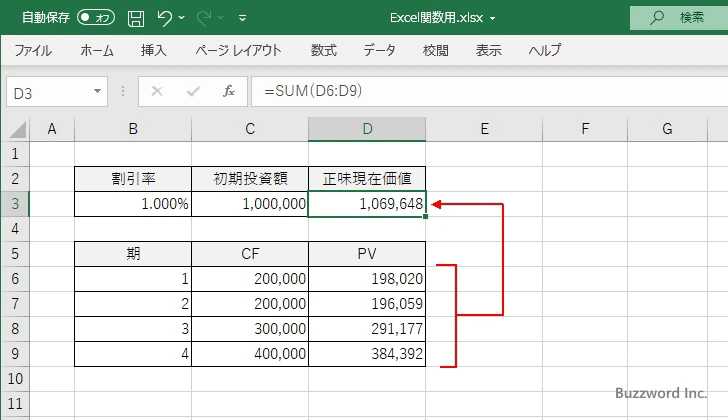Expand the Name Box dropdown arrow

[x=97, y=91]
